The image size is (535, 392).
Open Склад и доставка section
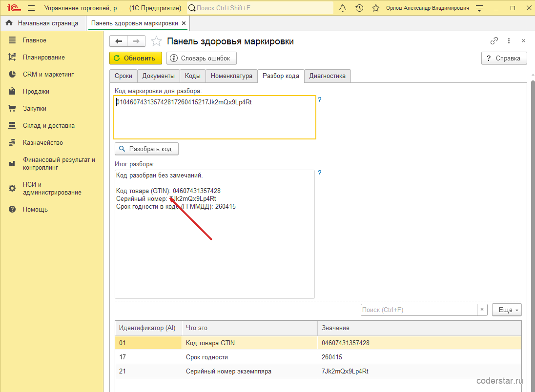point(51,125)
